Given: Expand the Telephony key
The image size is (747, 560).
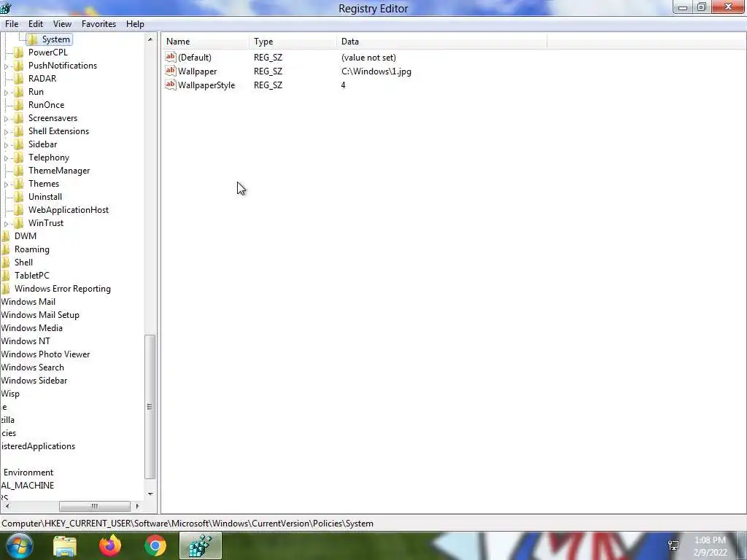Looking at the screenshot, I should tap(6, 158).
